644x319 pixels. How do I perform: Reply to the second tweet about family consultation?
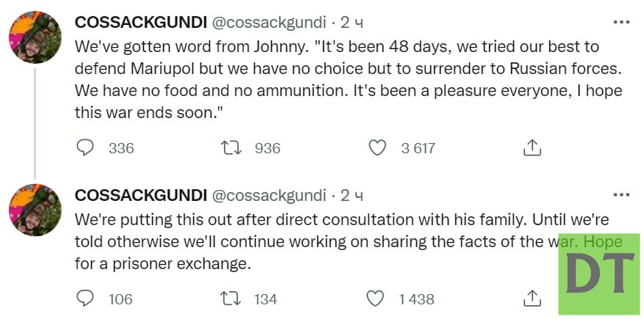point(86,298)
